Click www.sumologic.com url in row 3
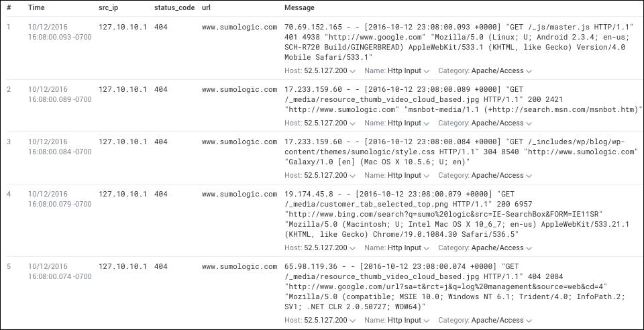The image size is (644, 330). click(239, 142)
